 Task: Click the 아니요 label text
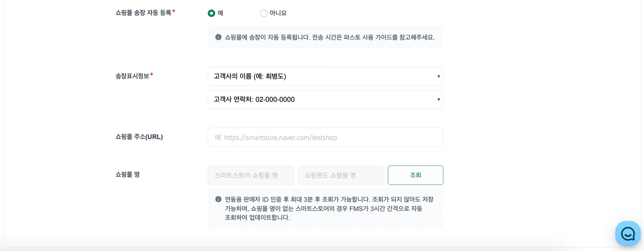pyautogui.click(x=278, y=13)
